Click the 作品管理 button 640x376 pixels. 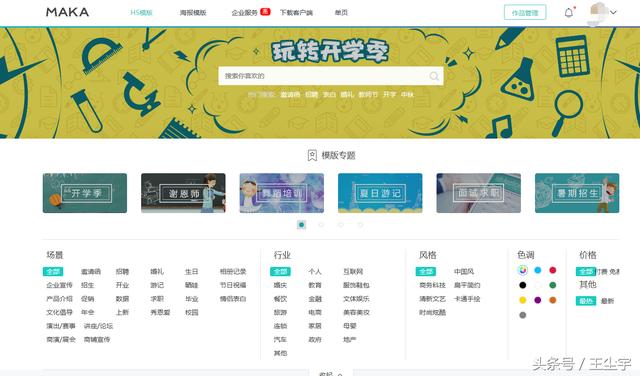tap(525, 13)
